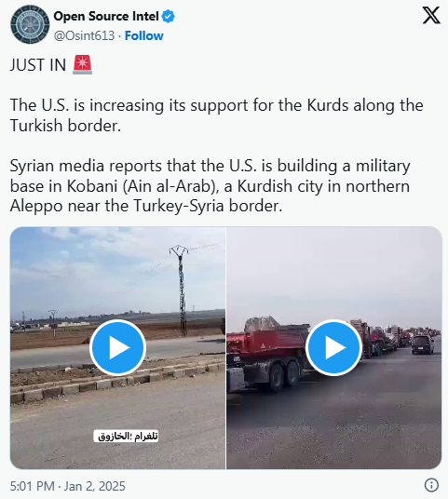Click the 5:01 PM time text
This screenshot has width=448, height=499.
[33, 486]
